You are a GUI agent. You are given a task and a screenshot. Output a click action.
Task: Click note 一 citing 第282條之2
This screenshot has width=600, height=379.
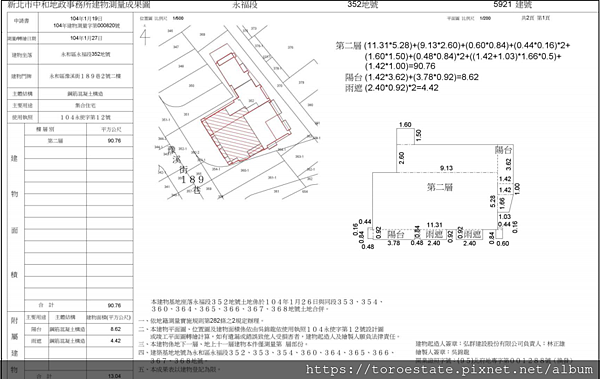(202, 321)
